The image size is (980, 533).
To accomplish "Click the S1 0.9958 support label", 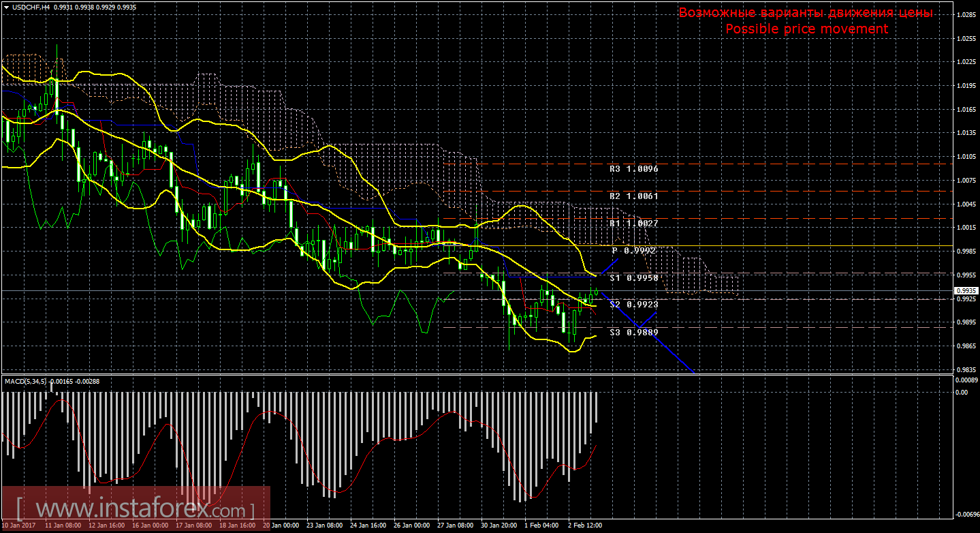I will (x=633, y=278).
